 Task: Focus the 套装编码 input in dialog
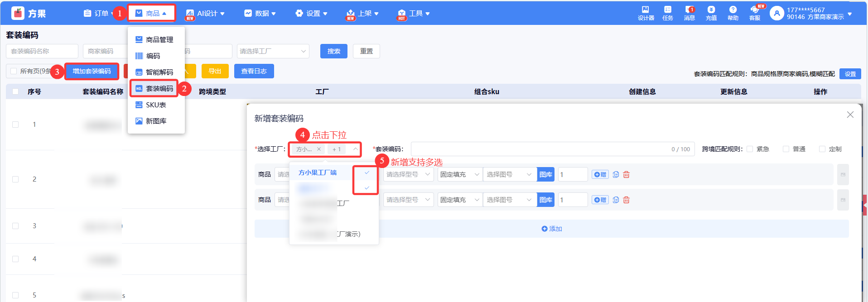click(553, 149)
